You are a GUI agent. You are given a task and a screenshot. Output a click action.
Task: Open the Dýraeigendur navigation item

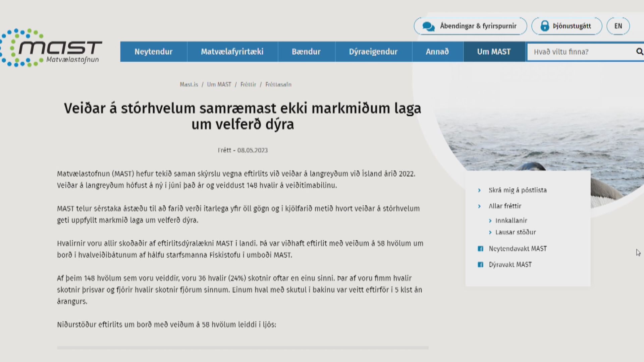coord(373,52)
